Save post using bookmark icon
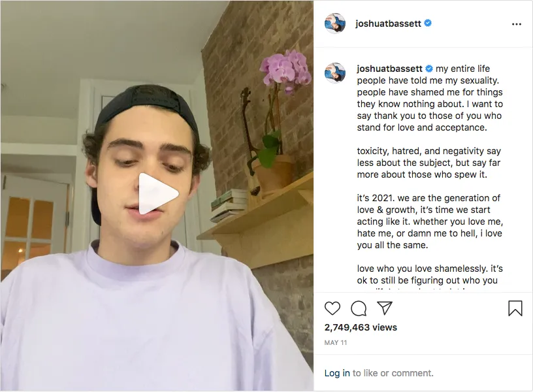Screen dimensions: 533x392 (515, 308)
